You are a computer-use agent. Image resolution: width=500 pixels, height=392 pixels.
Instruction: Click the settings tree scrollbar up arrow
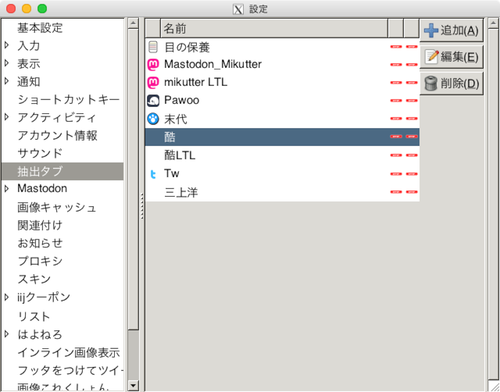133,23
